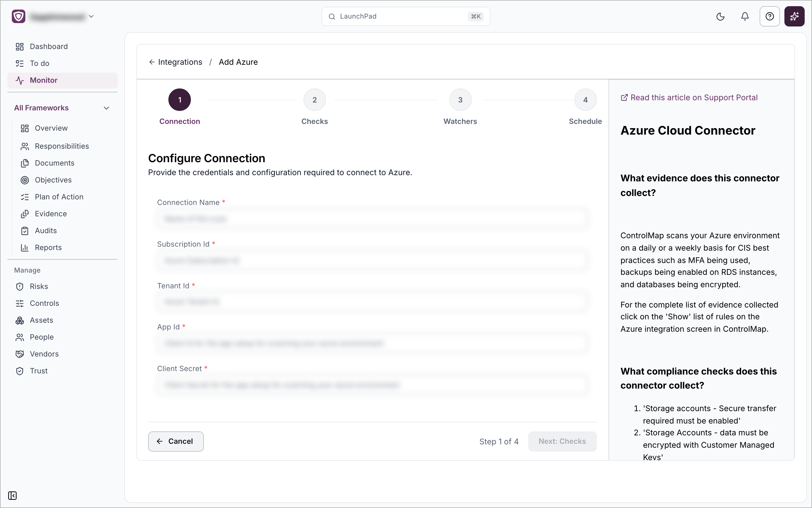Go to the To do list
The width and height of the screenshot is (812, 508).
[x=63, y=63]
